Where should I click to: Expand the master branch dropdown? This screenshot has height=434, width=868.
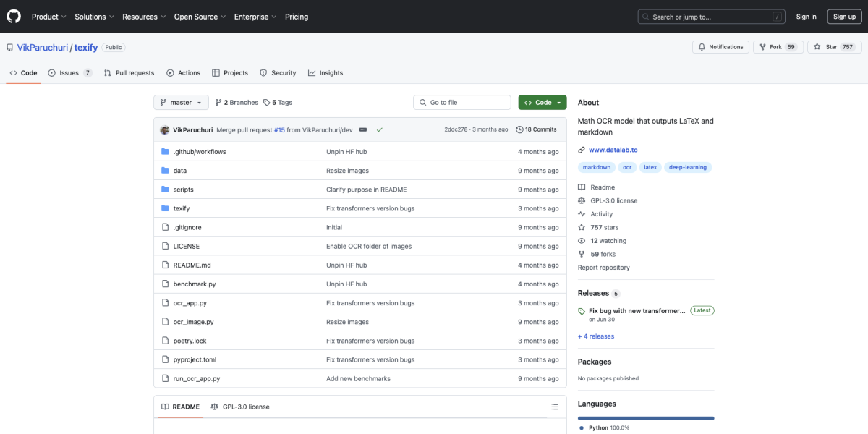pyautogui.click(x=181, y=103)
